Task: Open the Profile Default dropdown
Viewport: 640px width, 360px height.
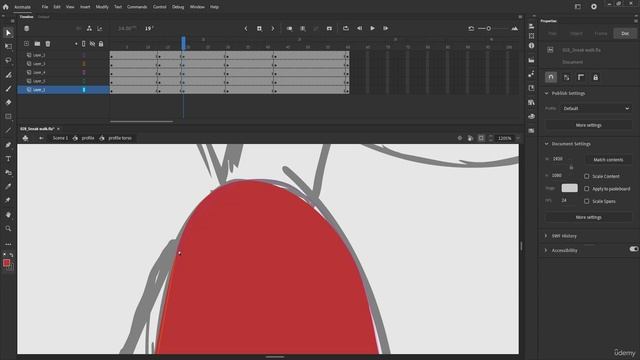Action: (x=596, y=109)
